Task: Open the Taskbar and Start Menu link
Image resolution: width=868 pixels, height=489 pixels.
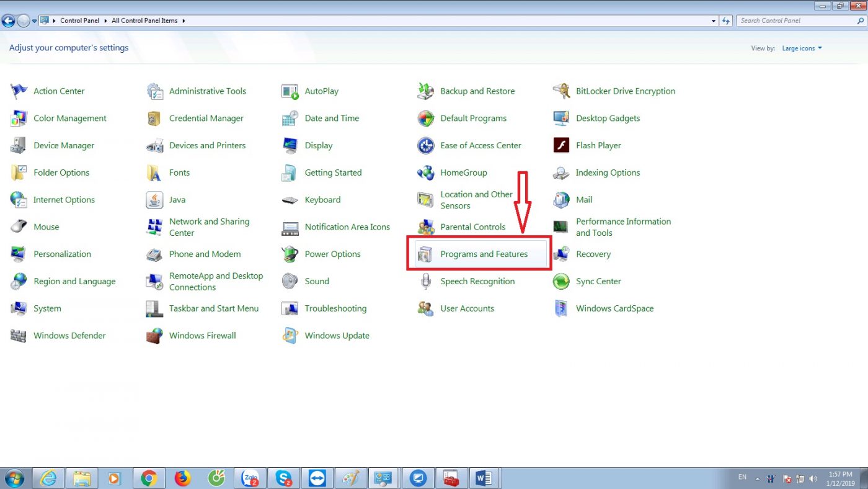Action: point(214,308)
